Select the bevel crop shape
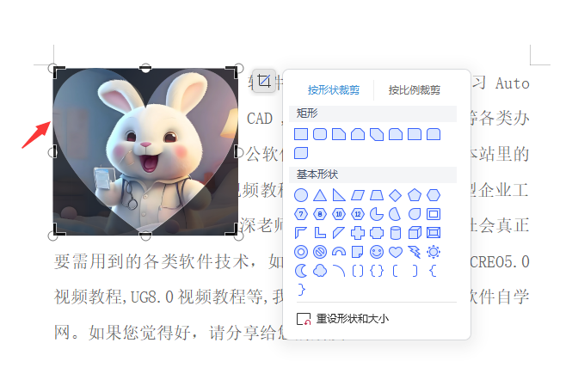Image resolution: width=572 pixels, height=392 pixels. pyautogui.click(x=434, y=233)
